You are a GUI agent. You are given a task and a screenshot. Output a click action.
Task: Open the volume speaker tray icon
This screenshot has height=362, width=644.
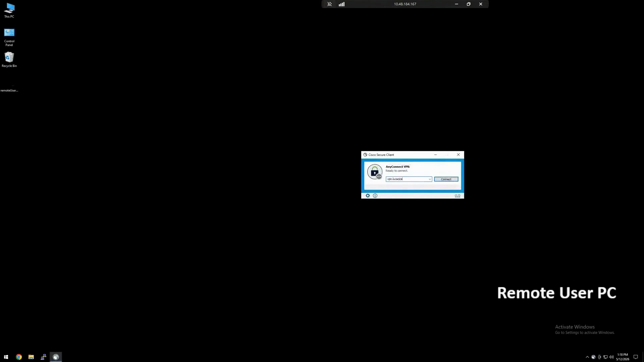(x=611, y=357)
